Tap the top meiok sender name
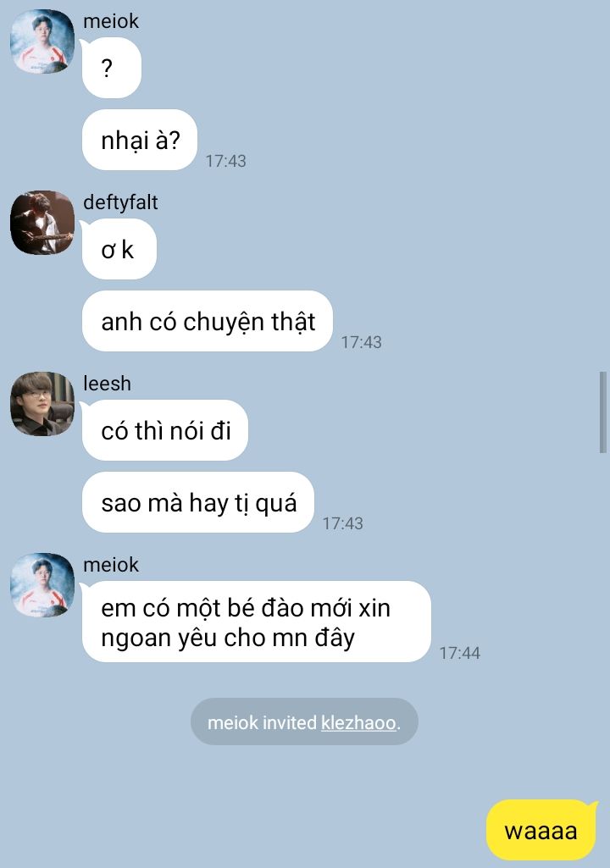The width and height of the screenshot is (610, 868). [x=111, y=21]
